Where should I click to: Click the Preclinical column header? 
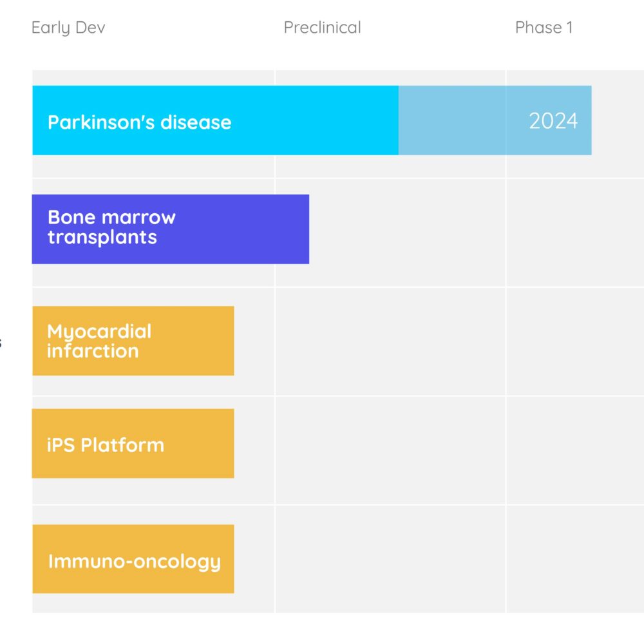[x=323, y=28]
